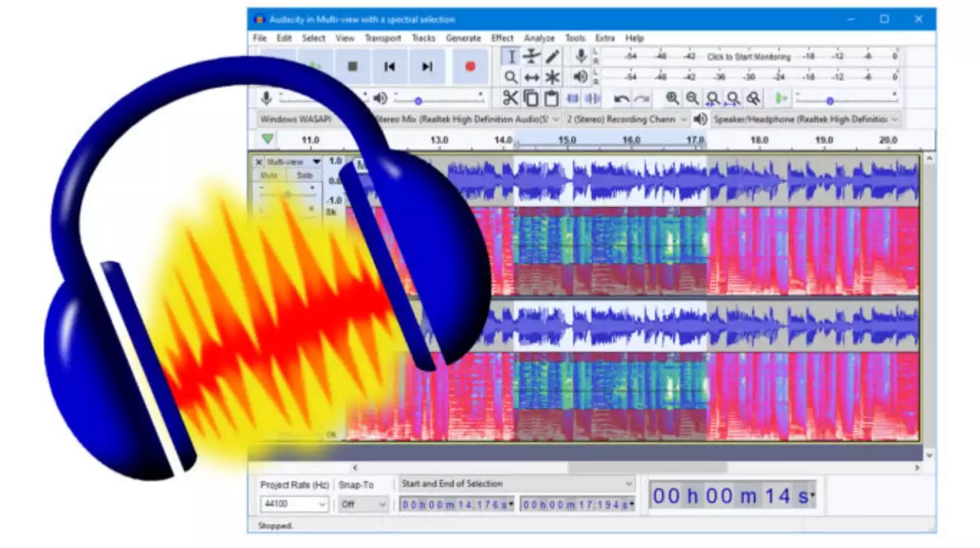This screenshot has height=548, width=980.
Task: Select the I-beam Selection tool
Action: [x=511, y=57]
